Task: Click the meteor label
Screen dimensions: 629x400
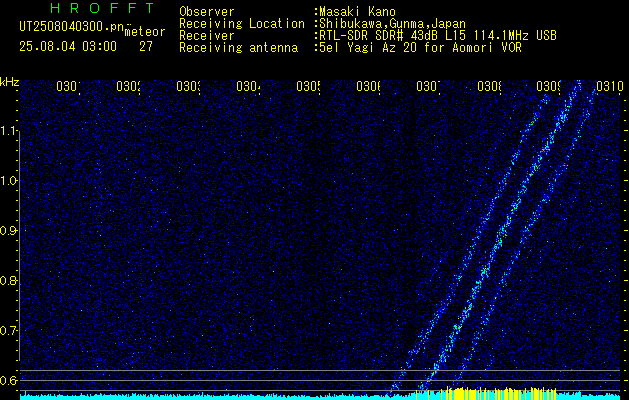Action: (145, 32)
